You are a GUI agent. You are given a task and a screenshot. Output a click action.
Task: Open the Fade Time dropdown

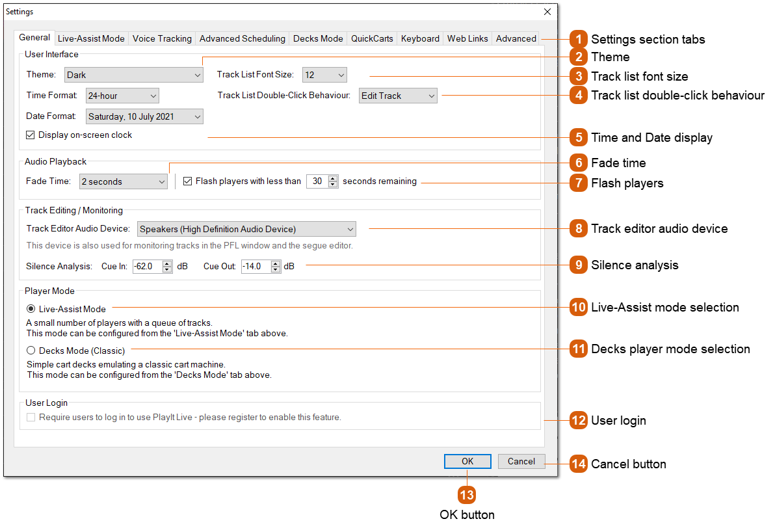click(x=124, y=181)
